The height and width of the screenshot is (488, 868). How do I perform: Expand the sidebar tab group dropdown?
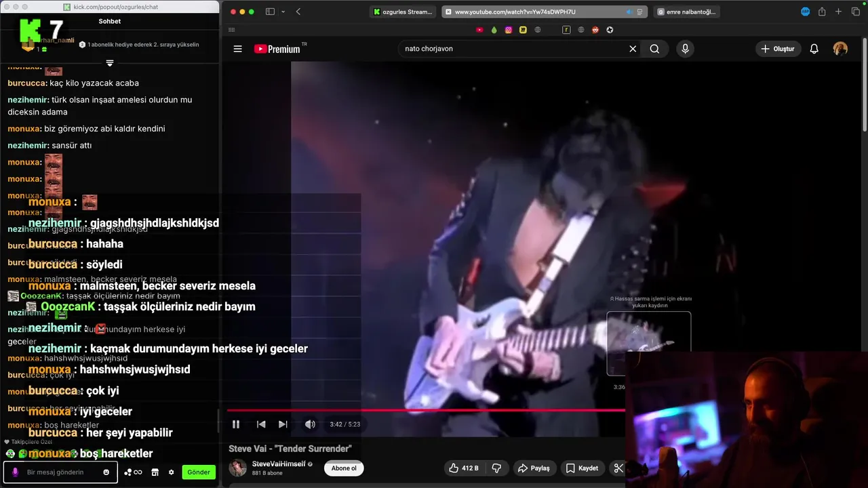click(283, 12)
